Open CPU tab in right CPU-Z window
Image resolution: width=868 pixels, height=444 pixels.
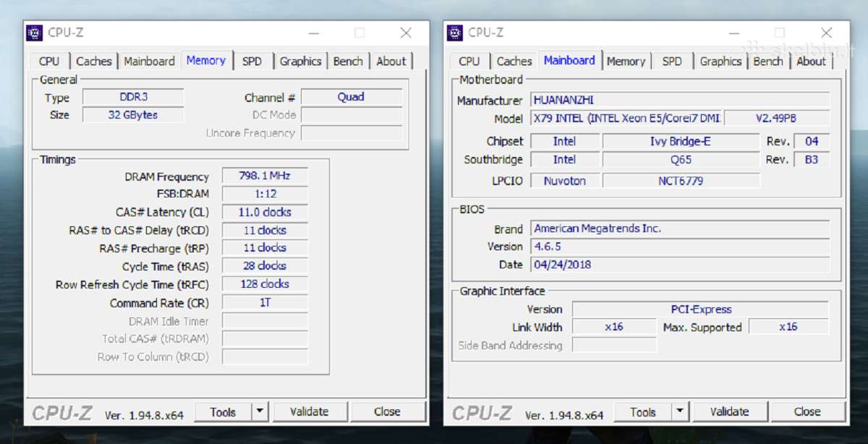point(469,61)
